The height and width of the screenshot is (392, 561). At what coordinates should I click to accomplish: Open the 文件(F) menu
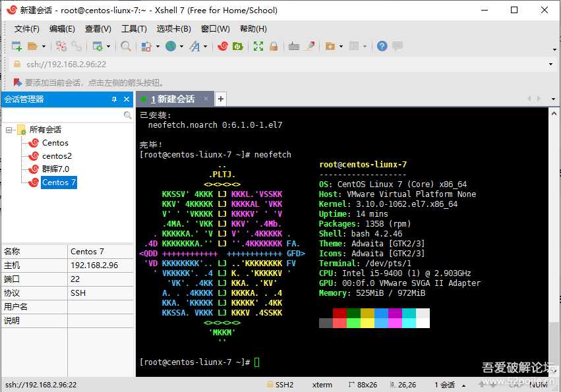coord(27,29)
